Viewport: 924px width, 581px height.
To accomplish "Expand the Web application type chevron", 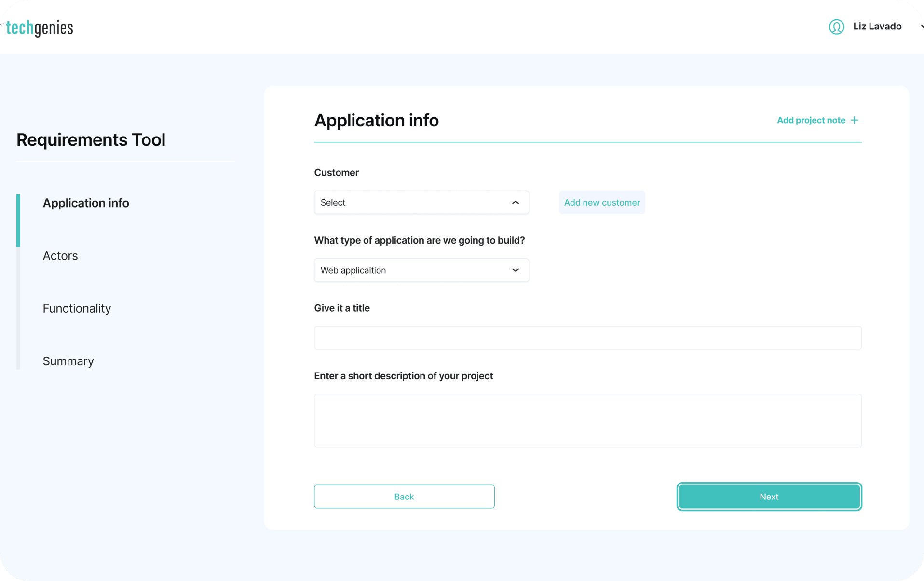I will point(515,270).
